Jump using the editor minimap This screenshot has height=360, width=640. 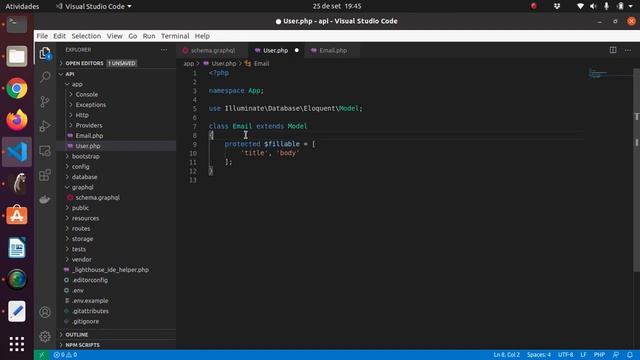[x=610, y=74]
